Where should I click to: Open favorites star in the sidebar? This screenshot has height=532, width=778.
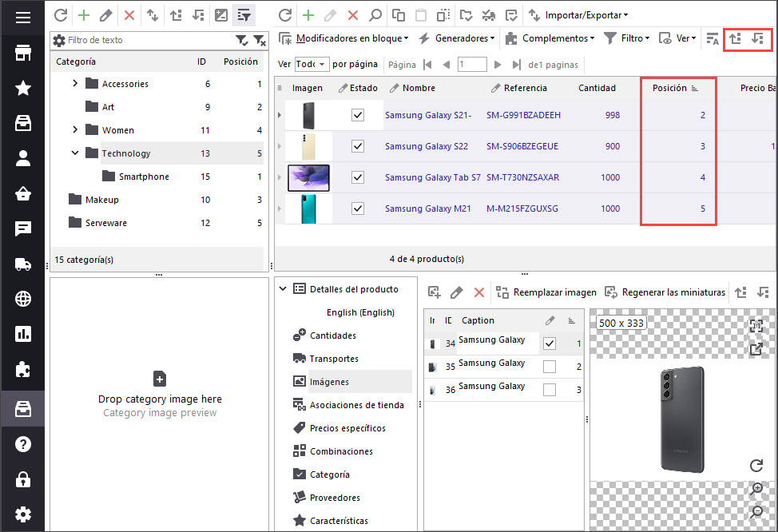23,88
